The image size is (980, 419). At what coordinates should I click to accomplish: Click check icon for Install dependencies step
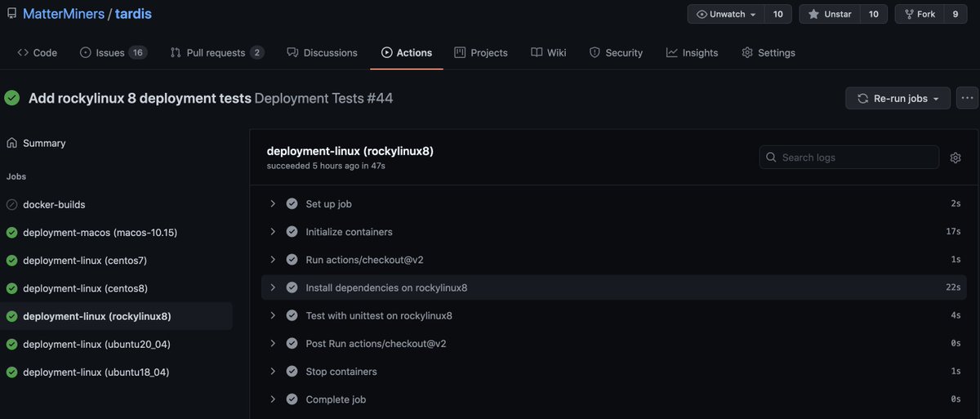pos(292,288)
